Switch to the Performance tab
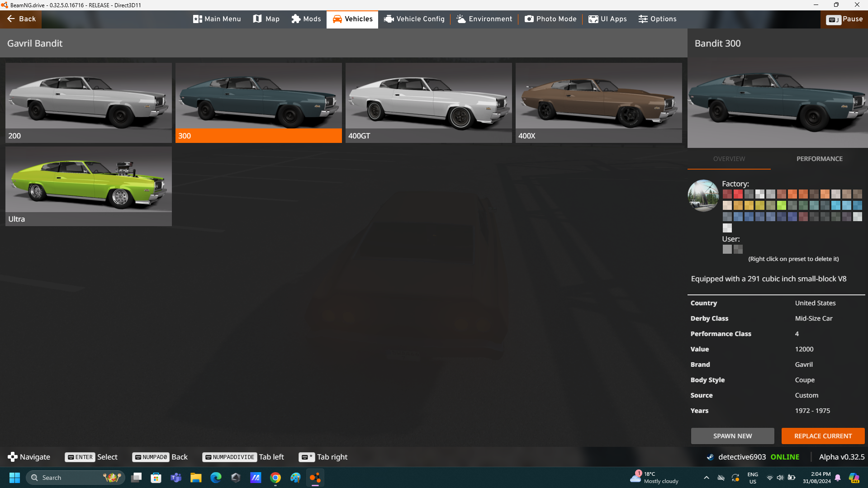The height and width of the screenshot is (488, 868). click(x=819, y=159)
